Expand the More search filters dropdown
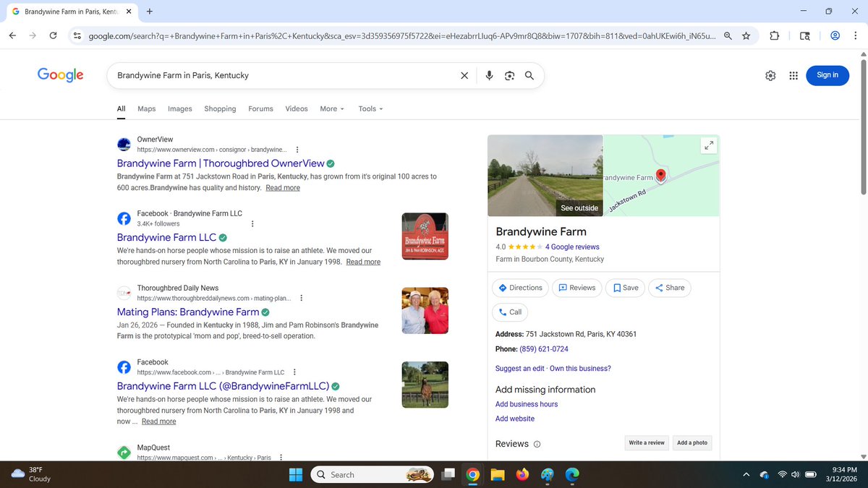 click(332, 108)
